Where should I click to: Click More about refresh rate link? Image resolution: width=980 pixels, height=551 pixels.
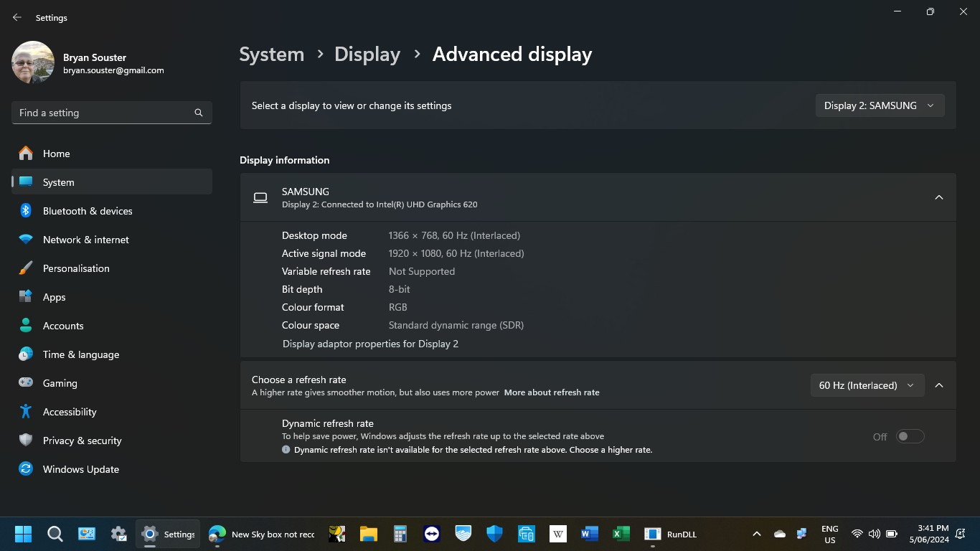pyautogui.click(x=552, y=392)
